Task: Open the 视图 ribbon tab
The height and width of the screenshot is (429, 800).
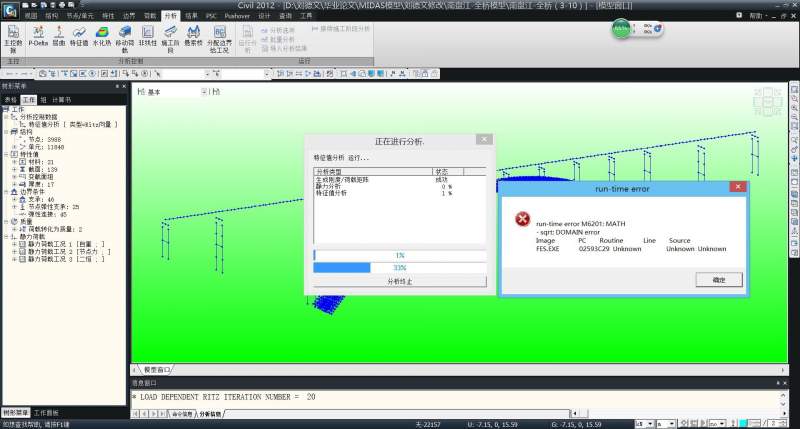Action: click(31, 16)
